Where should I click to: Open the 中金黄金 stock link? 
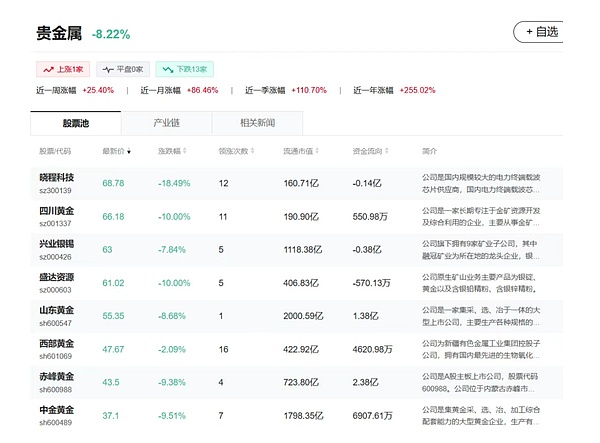[56, 409]
